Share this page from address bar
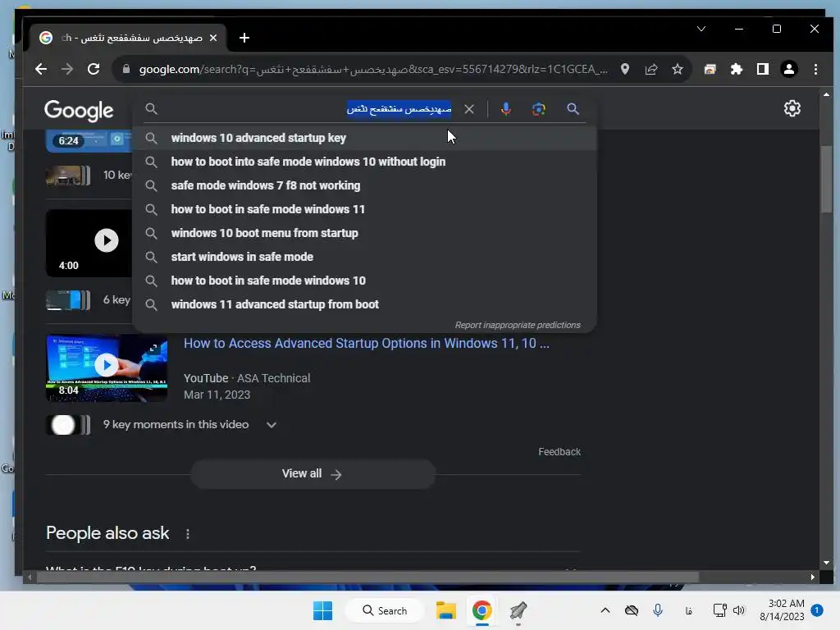The height and width of the screenshot is (630, 840). [651, 69]
